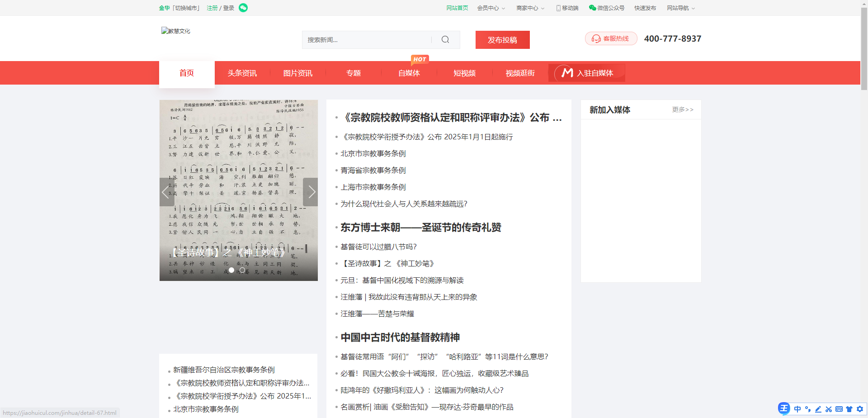The width and height of the screenshot is (868, 418).
Task: Open the IME skin shirt icon
Action: click(849, 409)
